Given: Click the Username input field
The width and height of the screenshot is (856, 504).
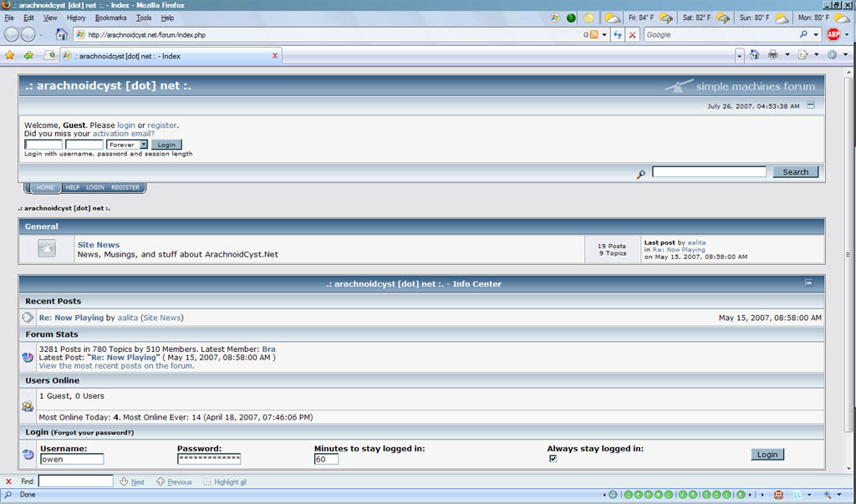Looking at the screenshot, I should click(x=72, y=459).
